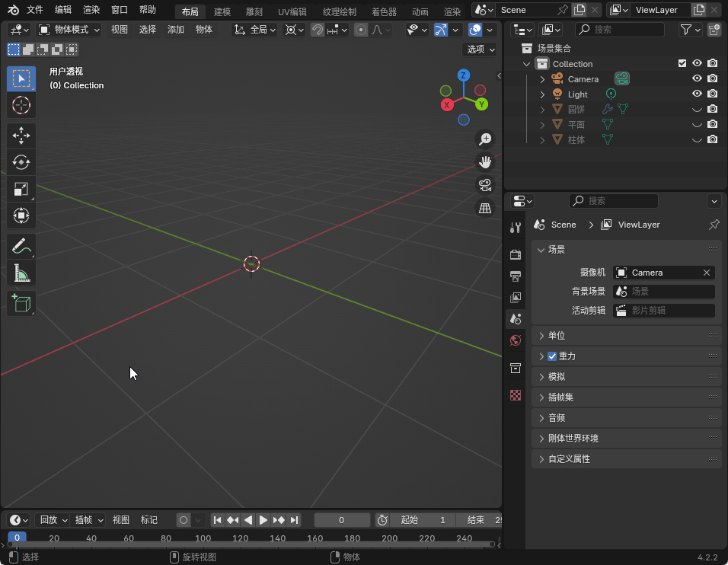Remove the active Camera with the X button
This screenshot has width=728, height=565.
click(x=707, y=272)
